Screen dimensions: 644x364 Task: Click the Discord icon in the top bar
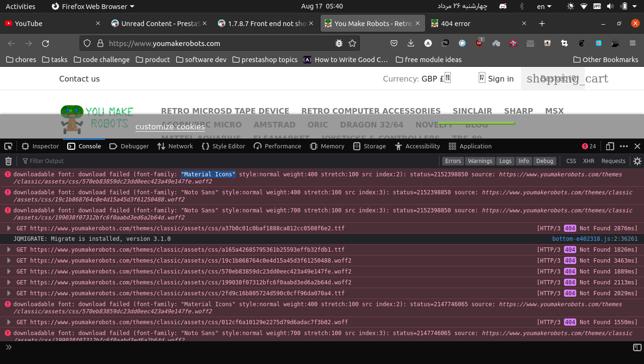(502, 7)
